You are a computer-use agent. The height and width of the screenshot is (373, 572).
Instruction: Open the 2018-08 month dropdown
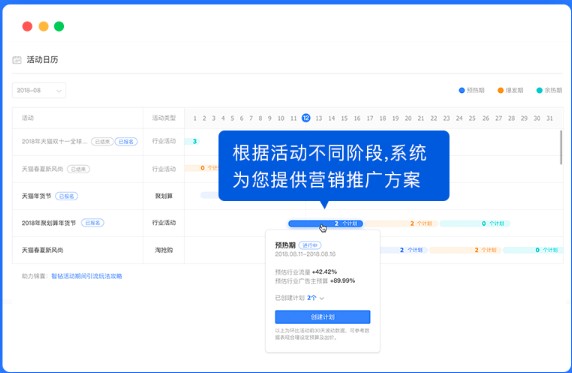tap(39, 91)
